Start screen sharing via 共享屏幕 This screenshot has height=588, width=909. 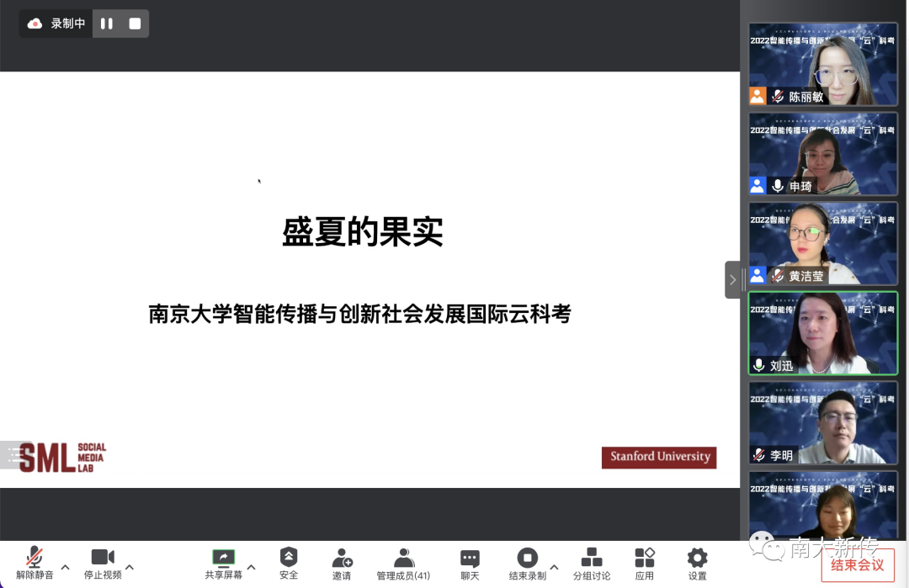coord(222,564)
